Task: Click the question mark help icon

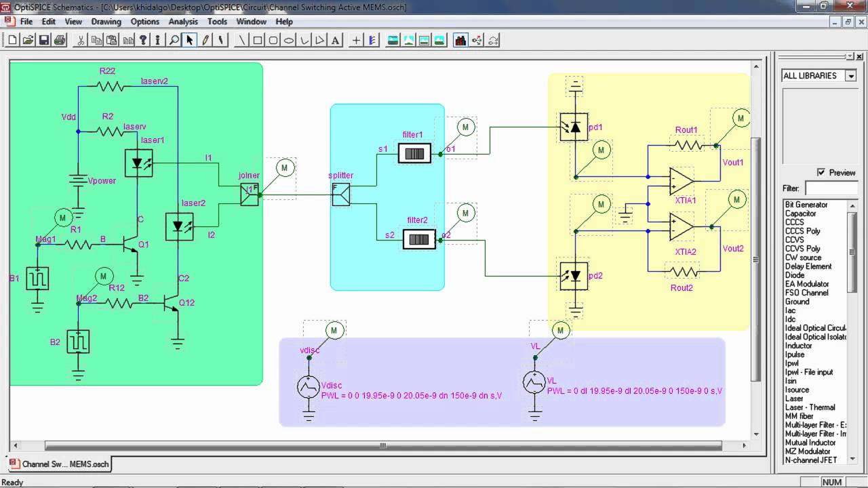Action: 143,40
